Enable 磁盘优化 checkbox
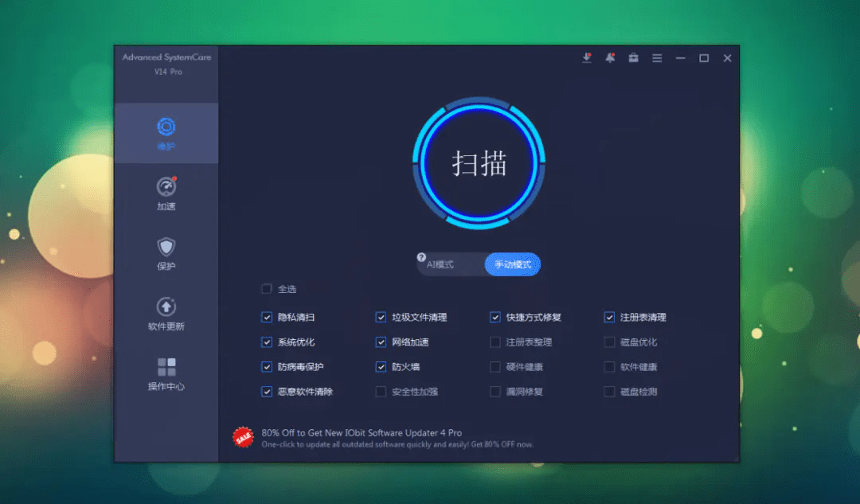The image size is (860, 504). (x=609, y=342)
